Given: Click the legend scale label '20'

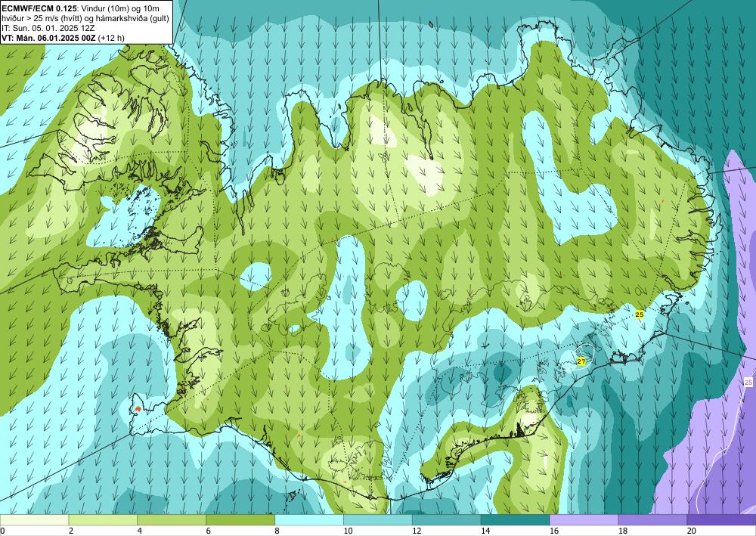Looking at the screenshot, I should [x=692, y=531].
